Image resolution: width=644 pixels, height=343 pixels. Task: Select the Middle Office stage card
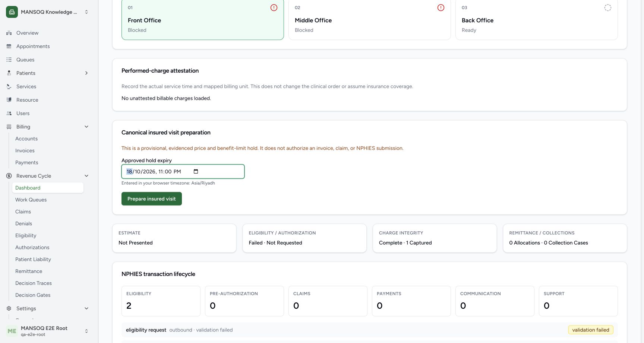(370, 20)
